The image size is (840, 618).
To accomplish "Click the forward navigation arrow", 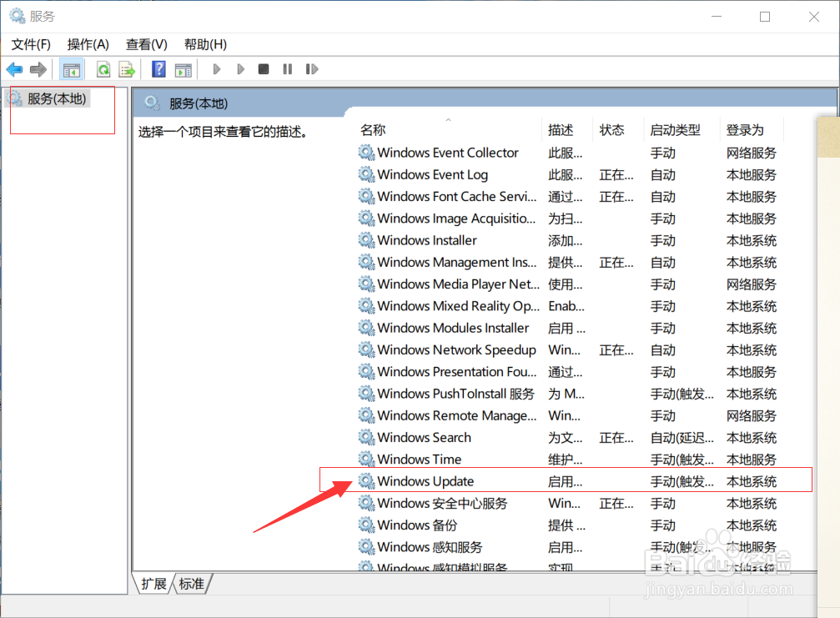I will [x=38, y=69].
